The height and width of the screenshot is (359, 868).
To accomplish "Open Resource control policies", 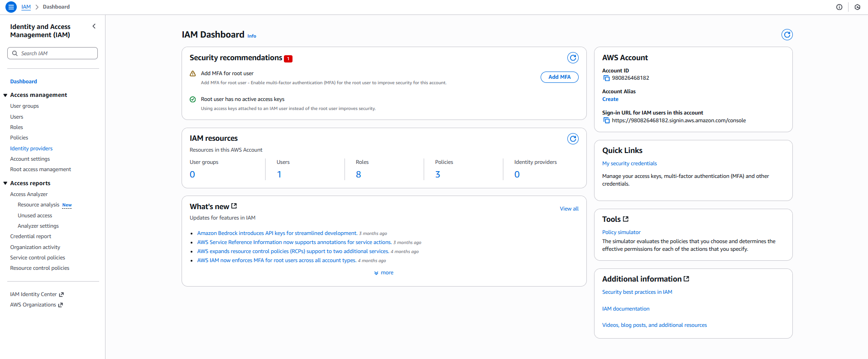I will (40, 268).
